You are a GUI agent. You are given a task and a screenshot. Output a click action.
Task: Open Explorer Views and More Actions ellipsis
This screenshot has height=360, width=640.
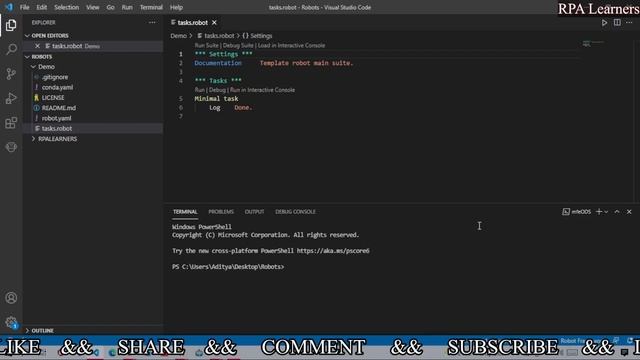click(152, 22)
